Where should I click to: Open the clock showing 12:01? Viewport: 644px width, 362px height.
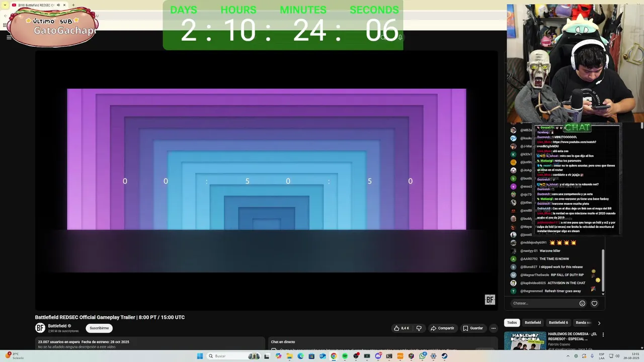point(631,356)
